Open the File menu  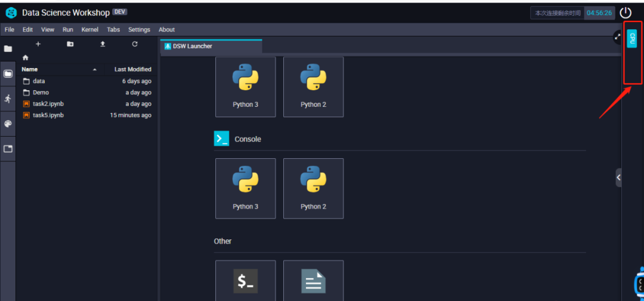(10, 30)
